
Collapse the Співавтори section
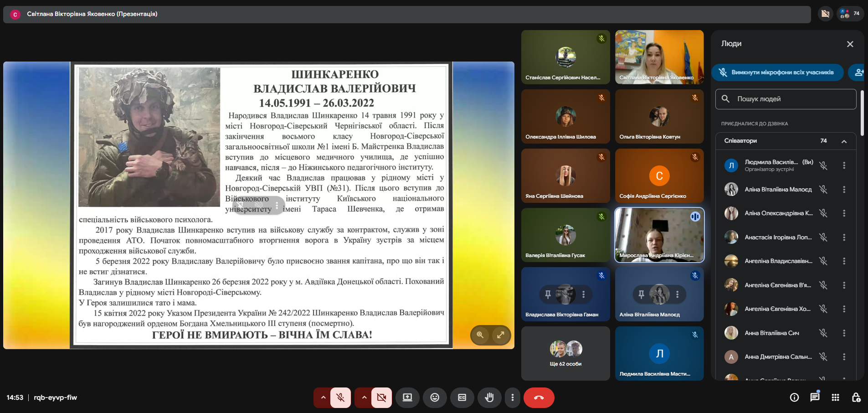coord(844,141)
